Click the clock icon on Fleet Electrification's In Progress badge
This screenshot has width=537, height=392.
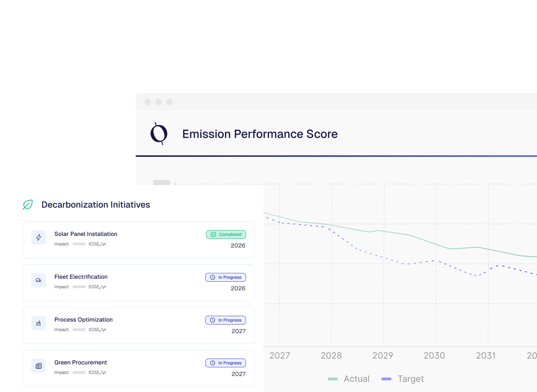pos(212,277)
